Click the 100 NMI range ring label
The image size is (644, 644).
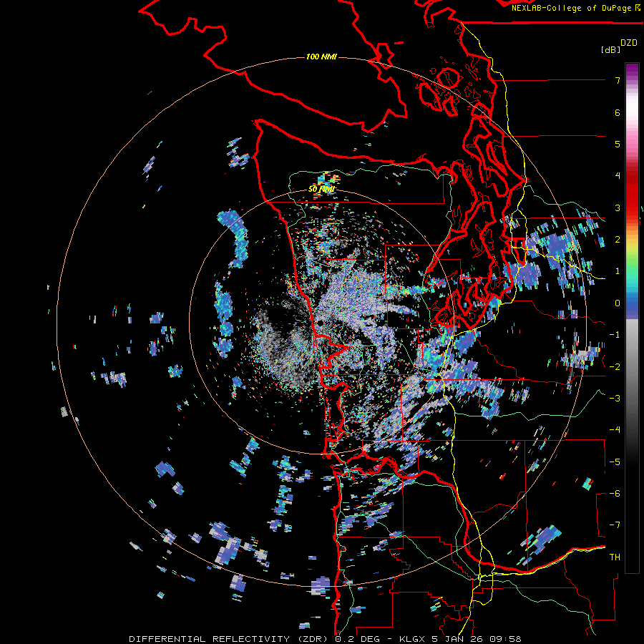321,57
